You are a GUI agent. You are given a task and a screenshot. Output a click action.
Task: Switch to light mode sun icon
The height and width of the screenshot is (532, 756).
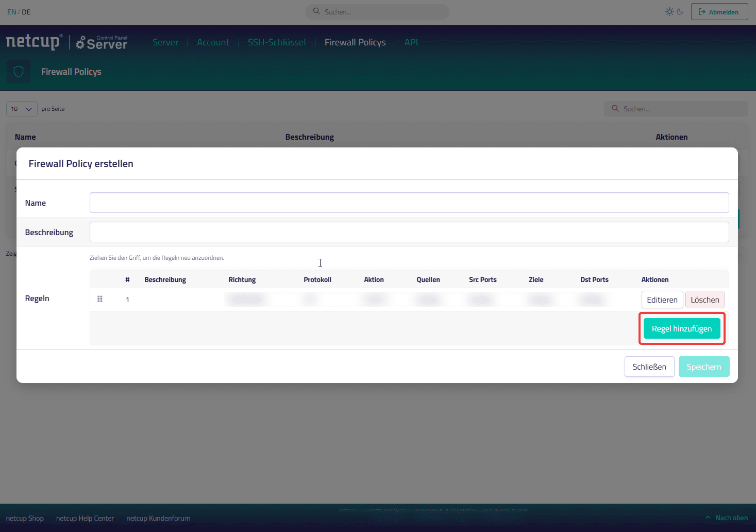tap(669, 11)
